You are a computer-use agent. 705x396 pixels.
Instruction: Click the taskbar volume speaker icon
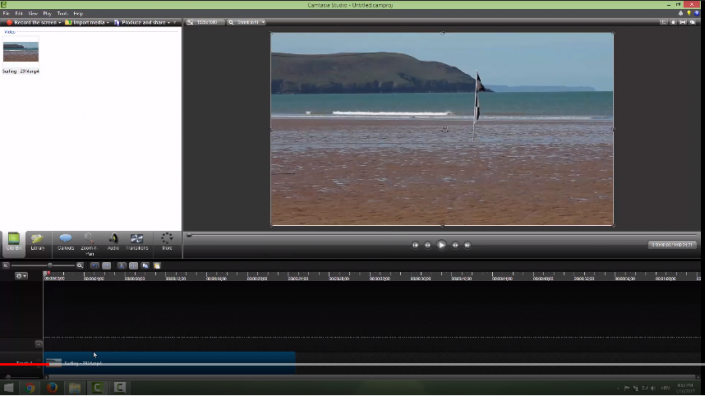click(x=653, y=387)
